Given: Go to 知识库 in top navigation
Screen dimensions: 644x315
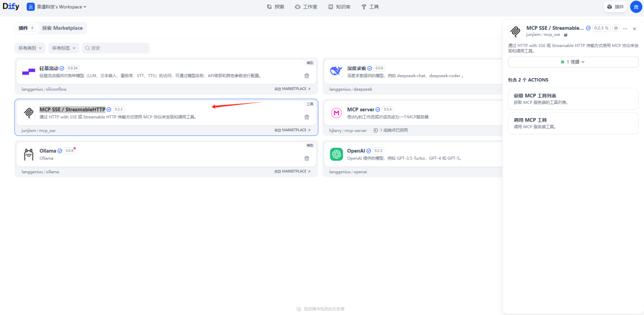Looking at the screenshot, I should [x=339, y=7].
